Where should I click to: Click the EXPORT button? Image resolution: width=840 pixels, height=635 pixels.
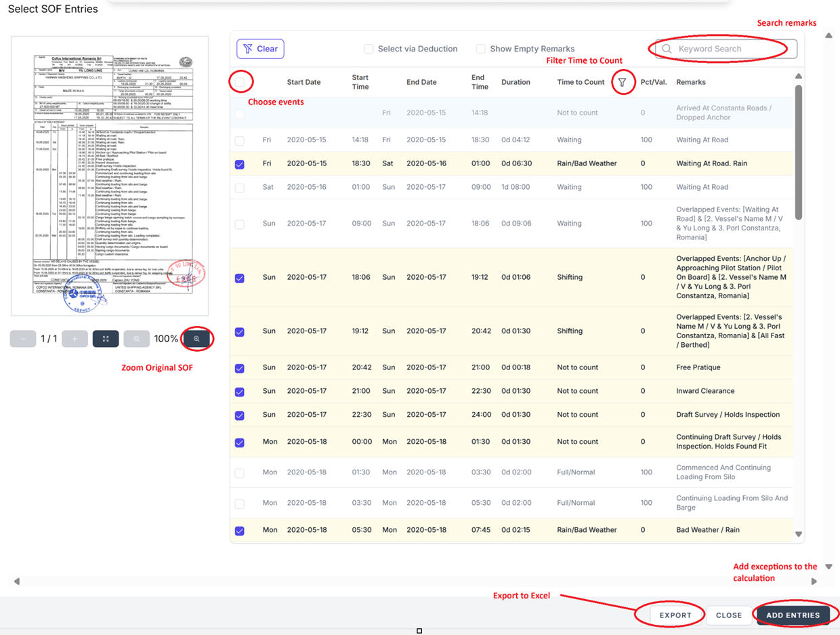click(x=675, y=615)
